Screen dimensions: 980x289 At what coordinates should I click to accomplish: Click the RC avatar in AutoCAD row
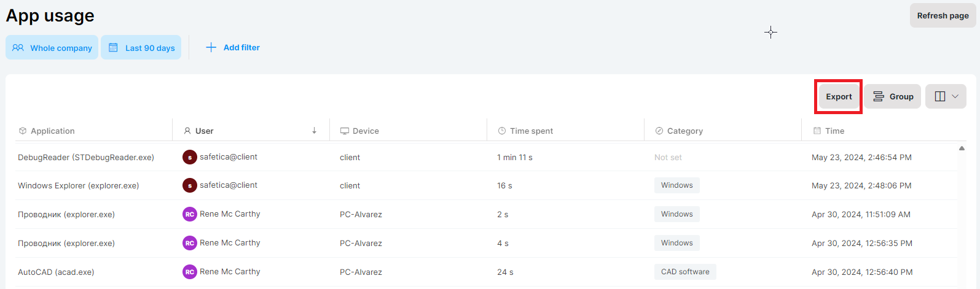pyautogui.click(x=190, y=272)
